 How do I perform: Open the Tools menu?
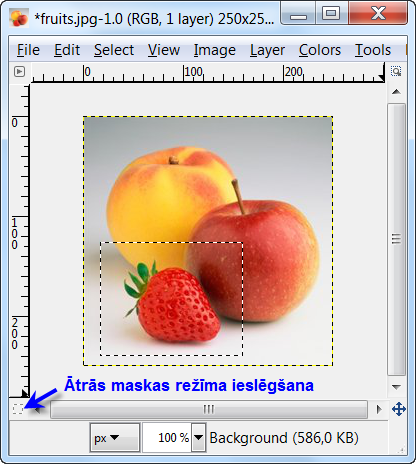click(x=373, y=50)
